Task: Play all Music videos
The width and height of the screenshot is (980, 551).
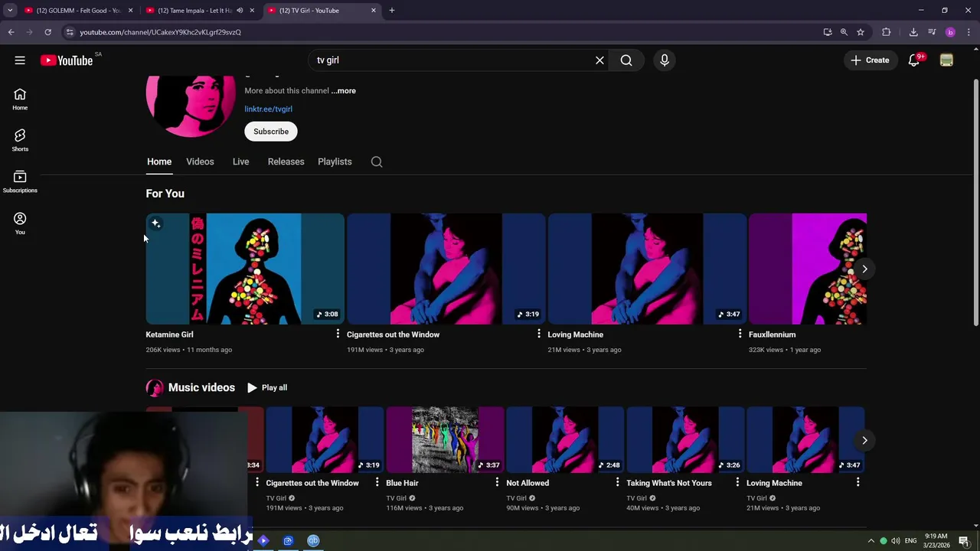Action: 267,388
